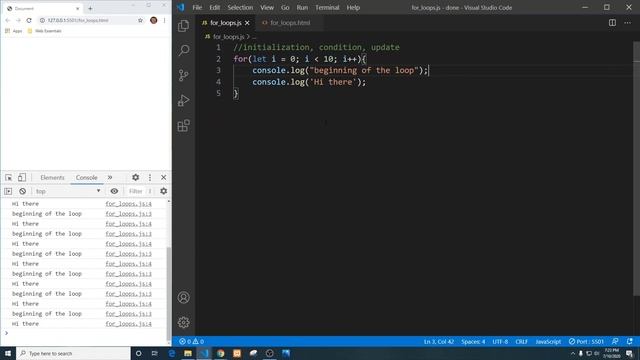The image size is (640, 360).
Task: Select the Console tab in DevTools
Action: click(87, 178)
